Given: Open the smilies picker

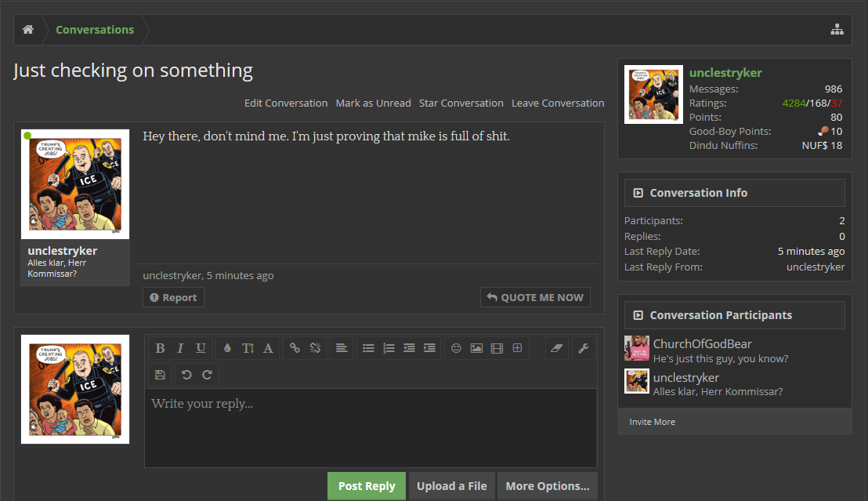Looking at the screenshot, I should tap(456, 348).
